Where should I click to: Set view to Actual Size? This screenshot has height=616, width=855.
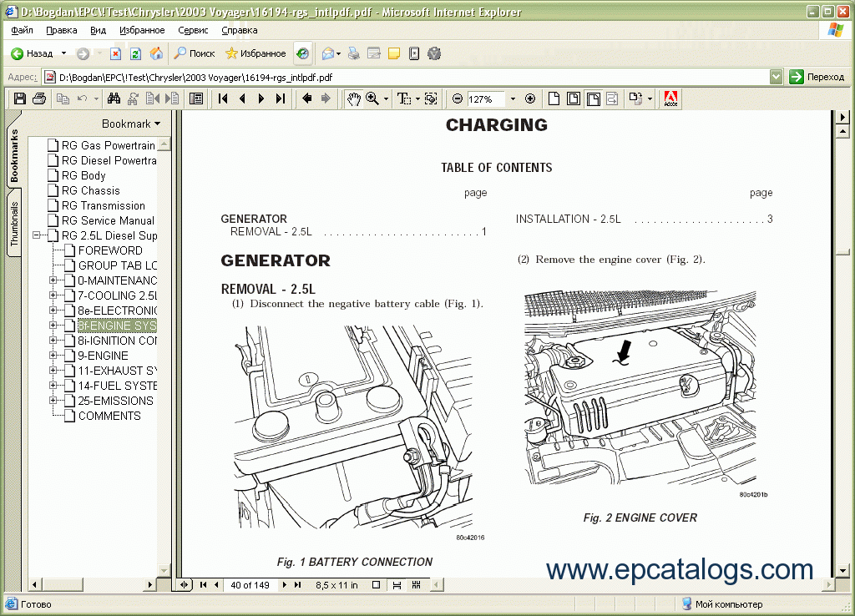click(x=554, y=98)
